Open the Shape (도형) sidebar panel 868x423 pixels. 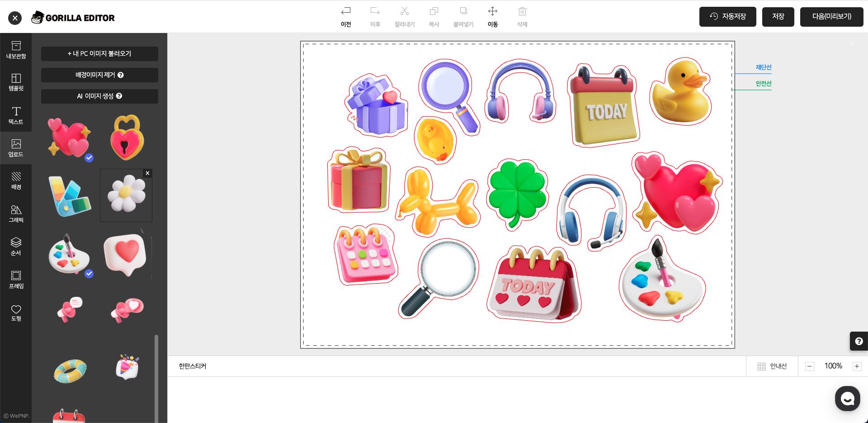[x=16, y=312]
